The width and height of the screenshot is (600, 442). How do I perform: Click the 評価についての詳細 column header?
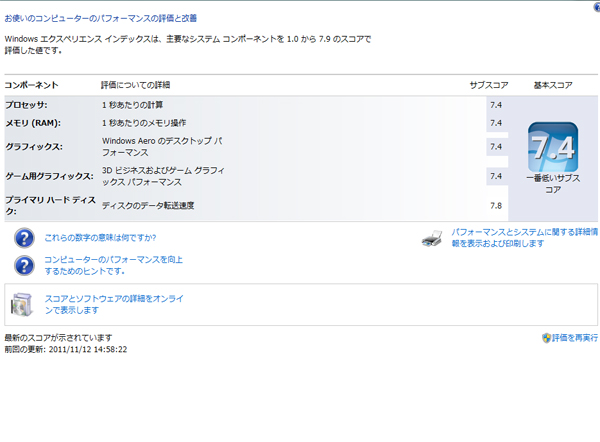click(x=135, y=85)
